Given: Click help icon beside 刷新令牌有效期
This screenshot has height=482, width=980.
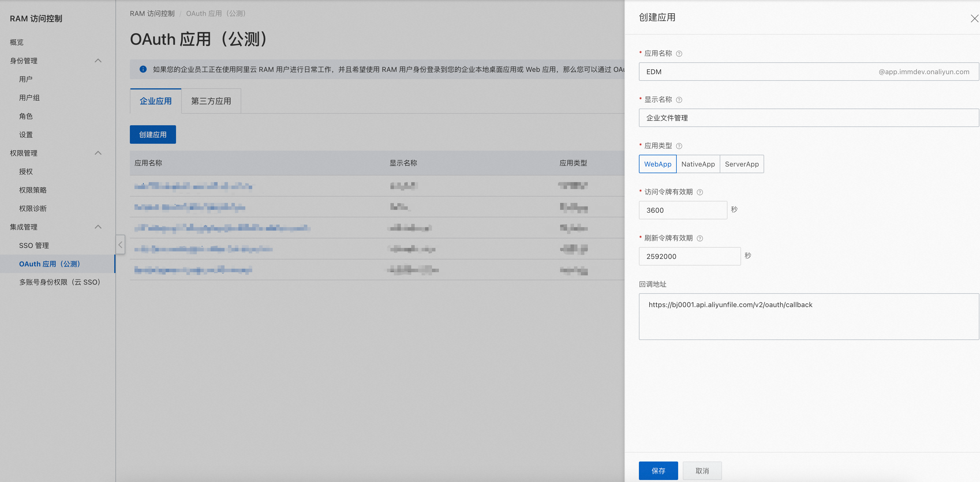Looking at the screenshot, I should [700, 238].
